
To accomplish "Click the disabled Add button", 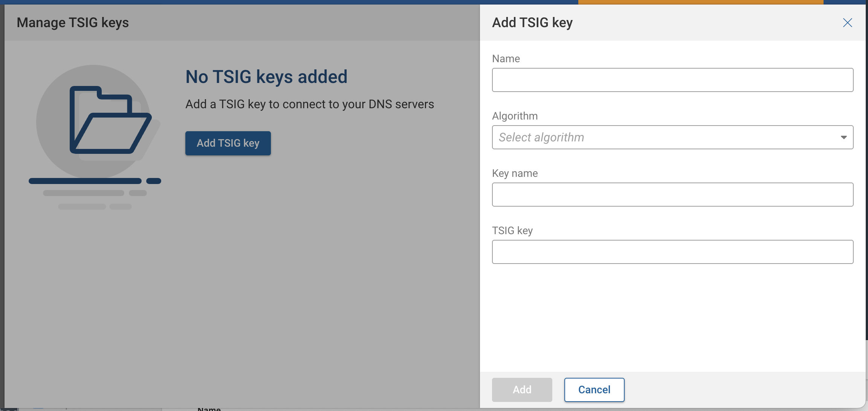I will point(522,390).
